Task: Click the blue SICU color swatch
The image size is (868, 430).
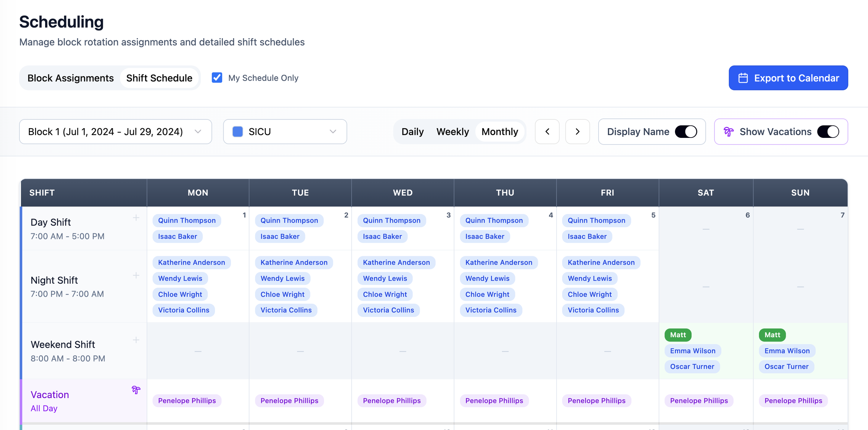Action: tap(237, 132)
